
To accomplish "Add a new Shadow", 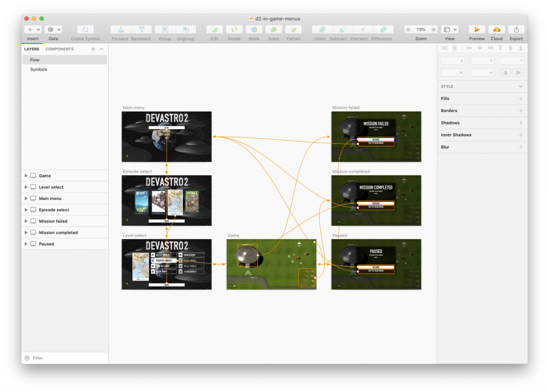I will 521,123.
